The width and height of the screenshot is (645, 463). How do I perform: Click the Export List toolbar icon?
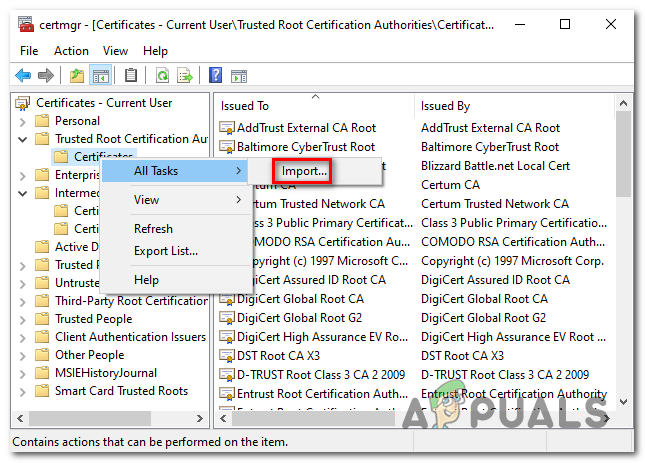(185, 76)
